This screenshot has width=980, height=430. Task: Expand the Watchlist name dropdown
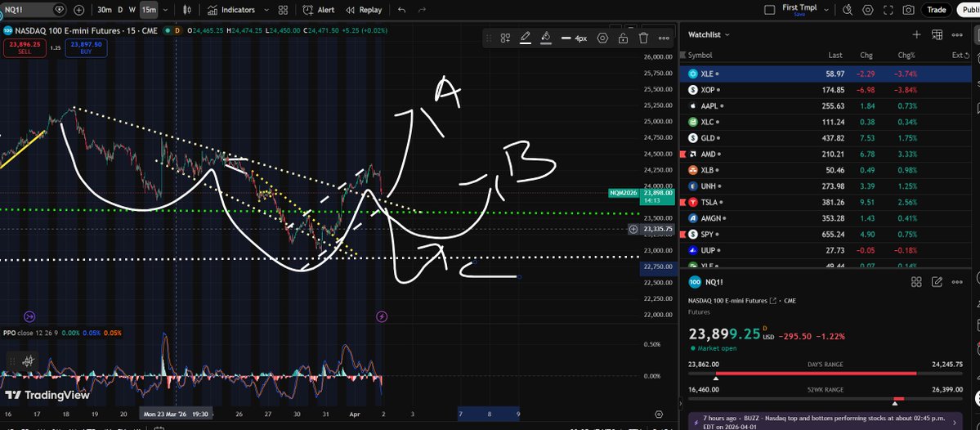[x=709, y=35]
